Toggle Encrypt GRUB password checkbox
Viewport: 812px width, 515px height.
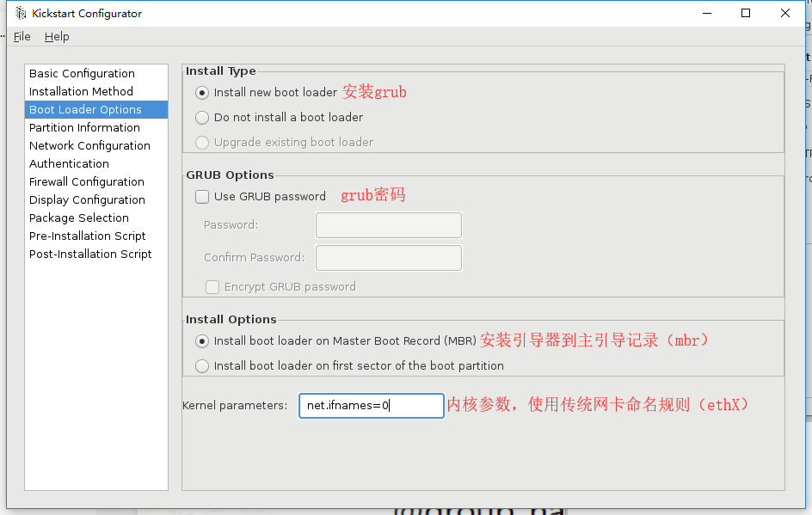[x=212, y=287]
